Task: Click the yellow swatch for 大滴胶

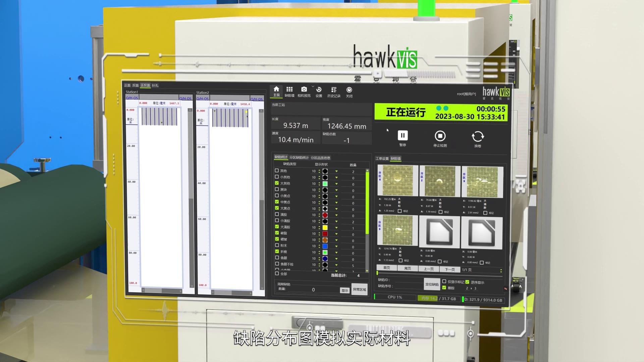Action: coord(325,228)
